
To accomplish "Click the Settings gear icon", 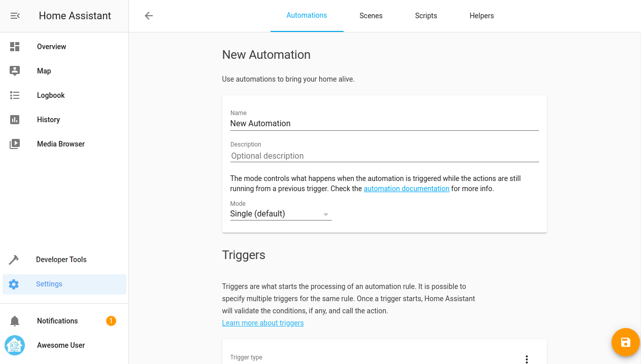I will pos(14,284).
